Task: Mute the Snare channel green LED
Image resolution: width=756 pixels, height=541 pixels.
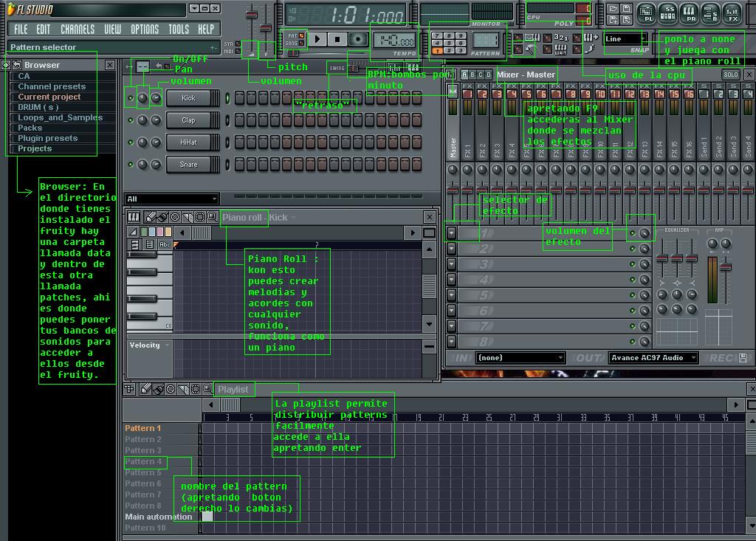Action: click(x=130, y=165)
